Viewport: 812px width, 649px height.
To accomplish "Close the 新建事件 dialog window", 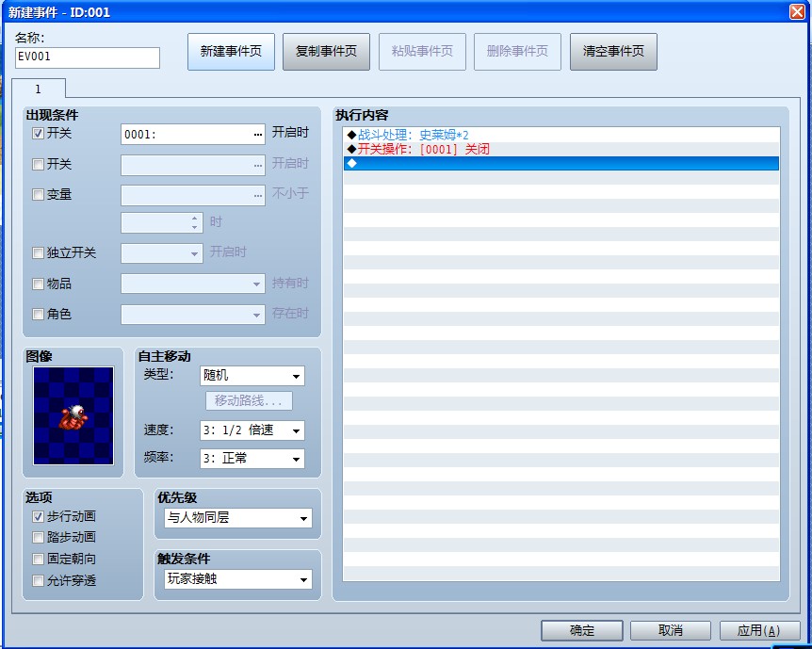I will coord(797,11).
